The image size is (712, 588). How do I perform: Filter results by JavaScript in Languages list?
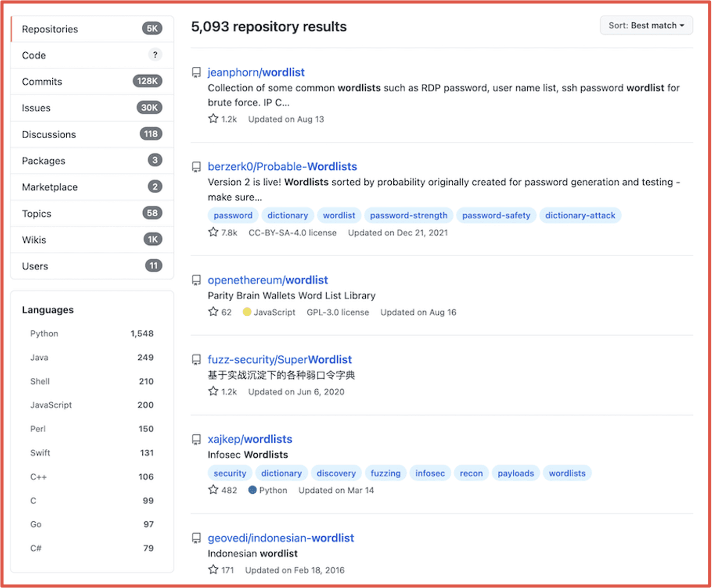(x=92, y=405)
